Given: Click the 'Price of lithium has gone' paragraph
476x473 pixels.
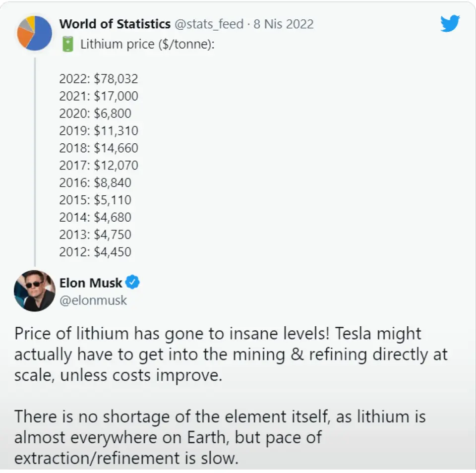Looking at the screenshot, I should (231, 355).
